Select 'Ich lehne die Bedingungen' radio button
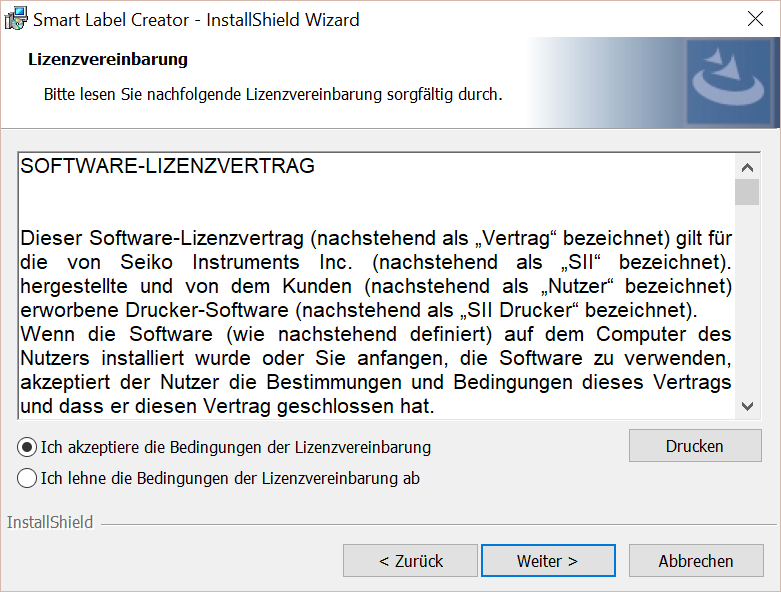Screen dimensions: 781x592 click(x=28, y=478)
